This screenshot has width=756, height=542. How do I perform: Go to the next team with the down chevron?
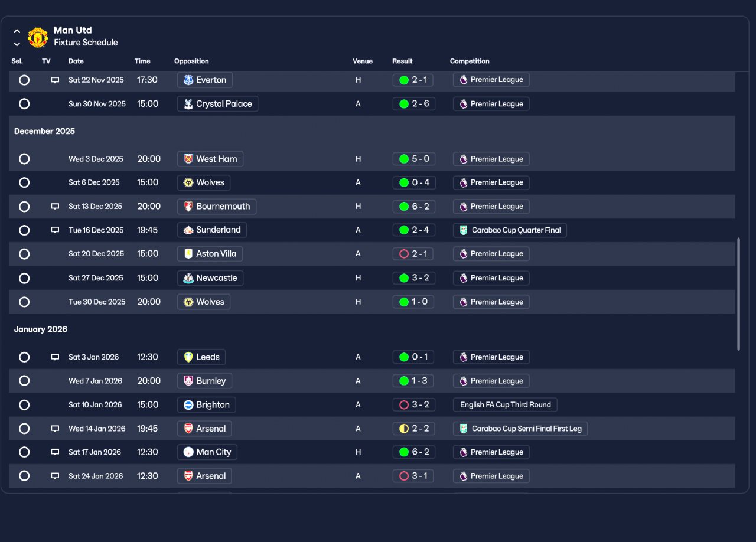pos(17,44)
